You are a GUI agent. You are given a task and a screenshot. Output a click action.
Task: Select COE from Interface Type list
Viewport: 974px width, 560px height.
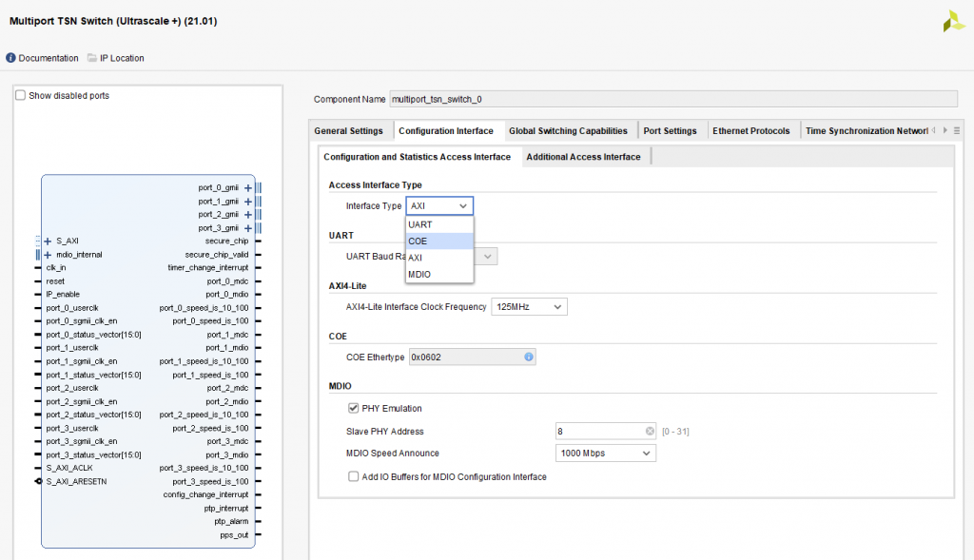(x=438, y=241)
